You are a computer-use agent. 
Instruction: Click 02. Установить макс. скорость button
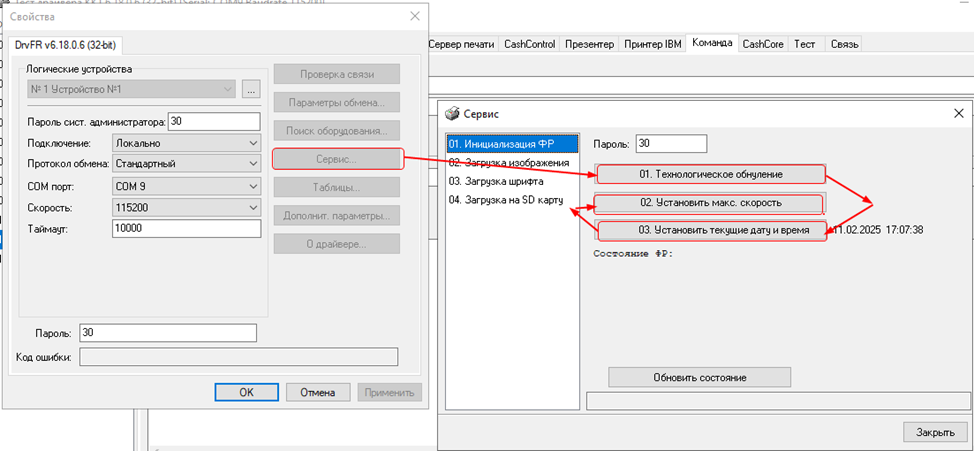[710, 203]
